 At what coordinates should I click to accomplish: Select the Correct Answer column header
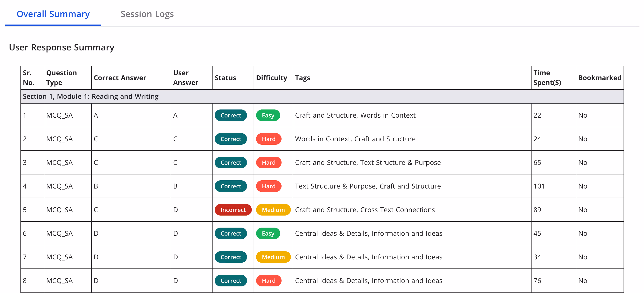(x=131, y=78)
